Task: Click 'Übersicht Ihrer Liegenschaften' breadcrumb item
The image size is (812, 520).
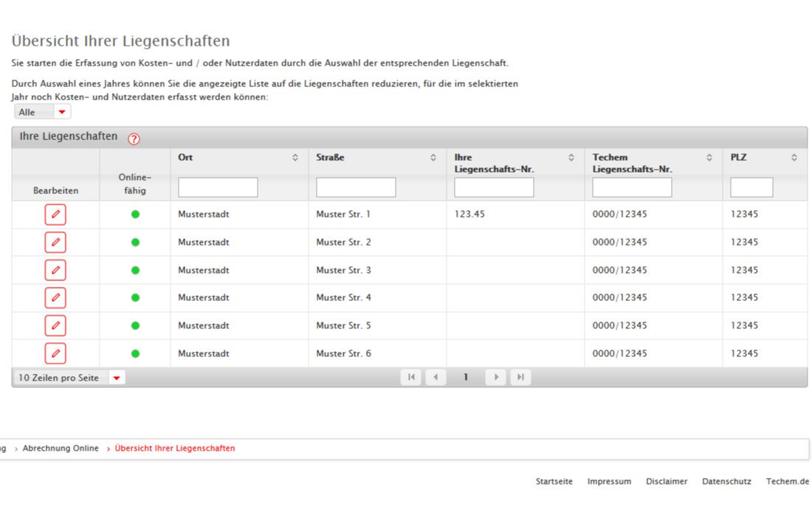Action: click(175, 448)
